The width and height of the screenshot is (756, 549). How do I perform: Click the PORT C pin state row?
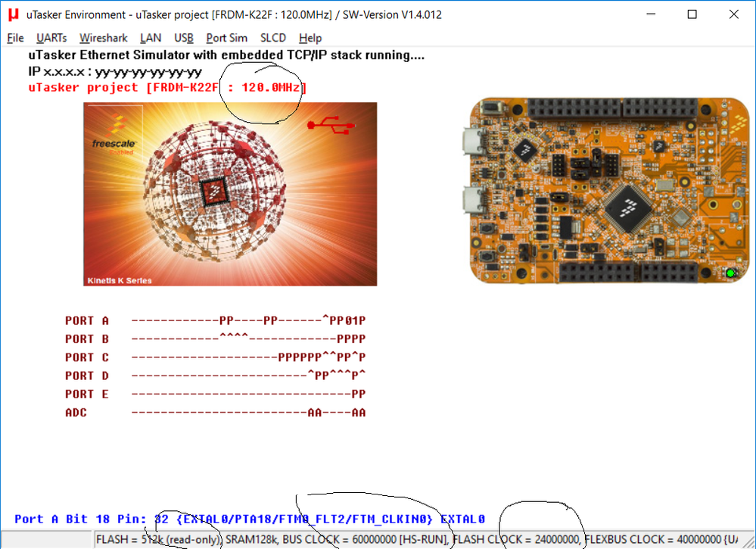pos(216,357)
